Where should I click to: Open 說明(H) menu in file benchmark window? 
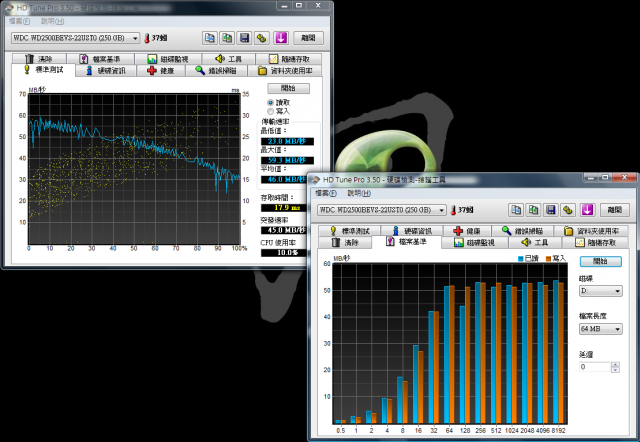pos(359,193)
